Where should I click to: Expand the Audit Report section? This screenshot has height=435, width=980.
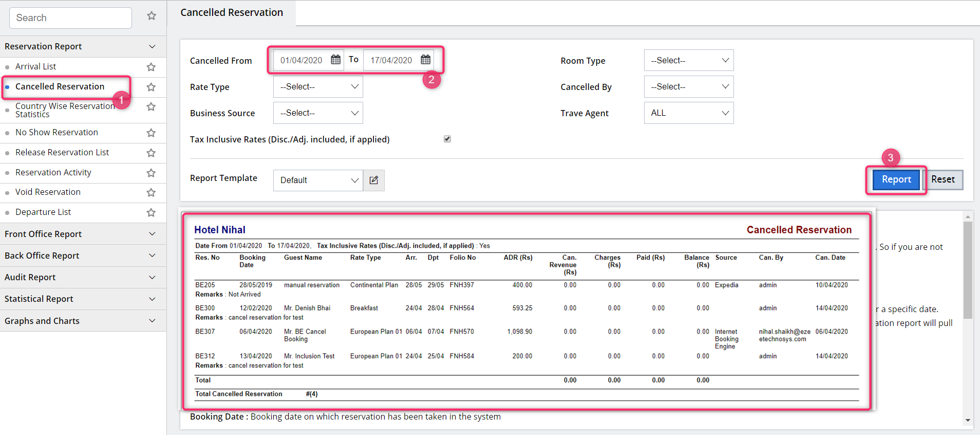tap(83, 277)
